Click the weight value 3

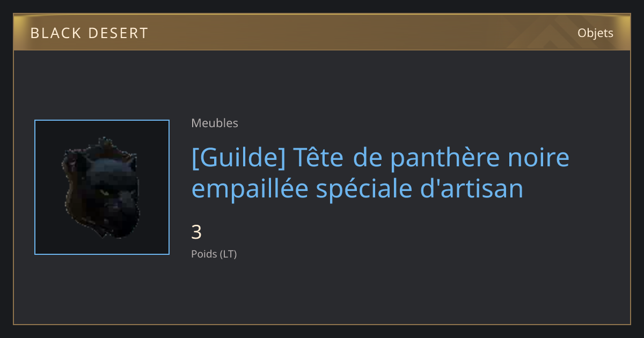[x=196, y=232]
